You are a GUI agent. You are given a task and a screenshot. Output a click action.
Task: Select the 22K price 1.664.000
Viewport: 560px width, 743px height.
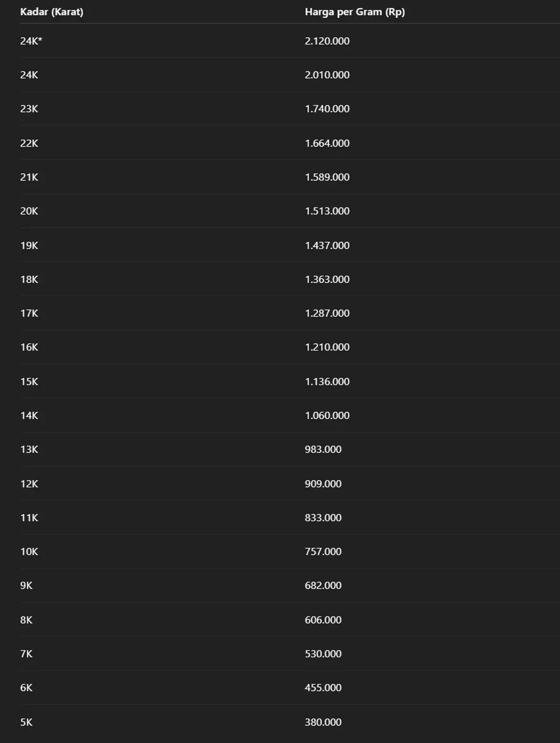pyautogui.click(x=327, y=143)
